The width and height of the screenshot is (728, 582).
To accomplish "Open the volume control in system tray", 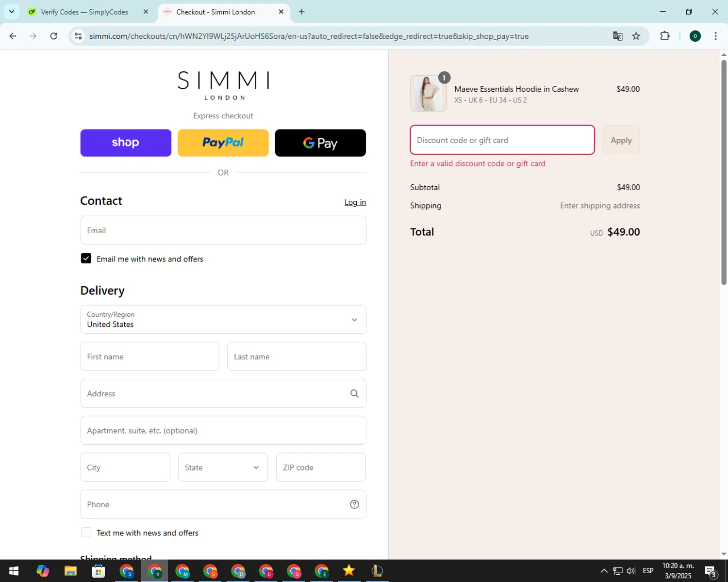I will [631, 571].
